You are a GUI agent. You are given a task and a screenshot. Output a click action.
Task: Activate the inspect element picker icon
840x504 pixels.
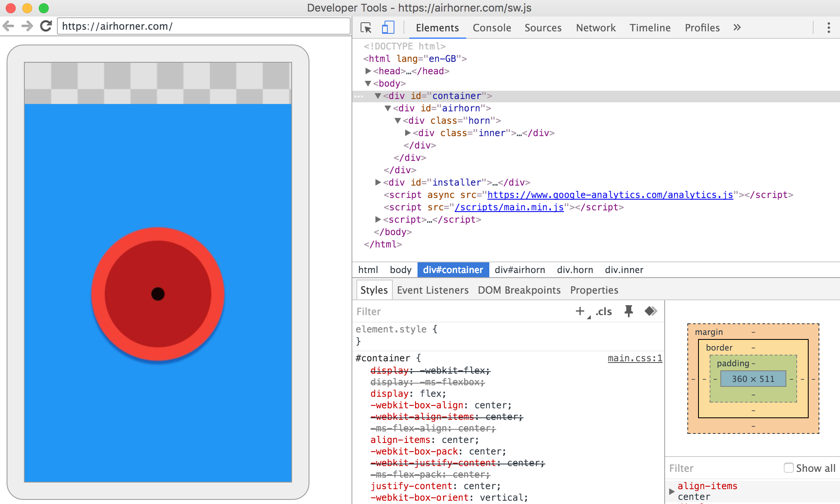click(x=366, y=28)
